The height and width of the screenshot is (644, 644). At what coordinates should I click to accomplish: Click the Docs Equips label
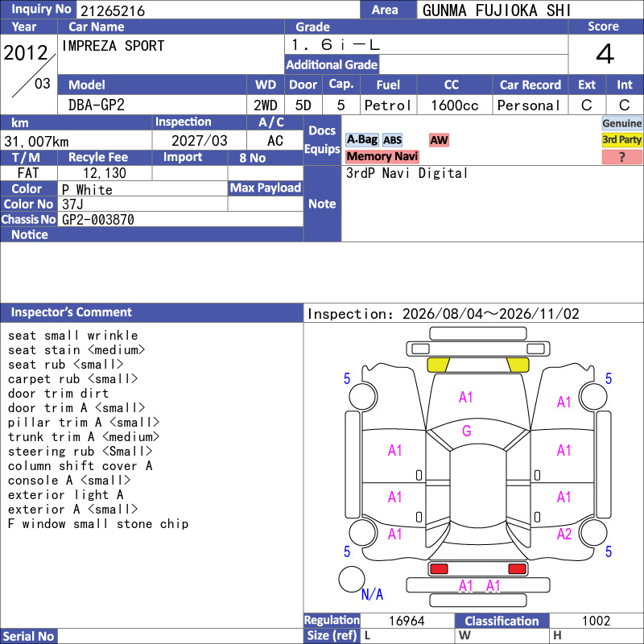[322, 139]
